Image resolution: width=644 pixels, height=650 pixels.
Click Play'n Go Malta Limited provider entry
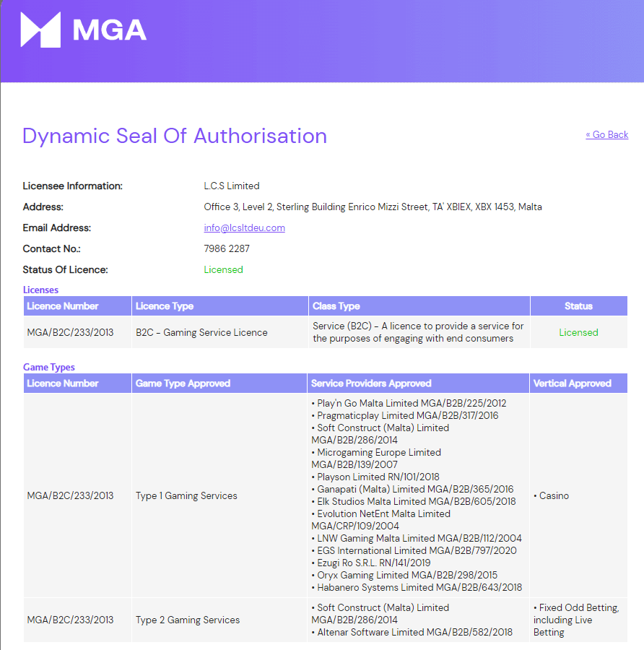[409, 403]
